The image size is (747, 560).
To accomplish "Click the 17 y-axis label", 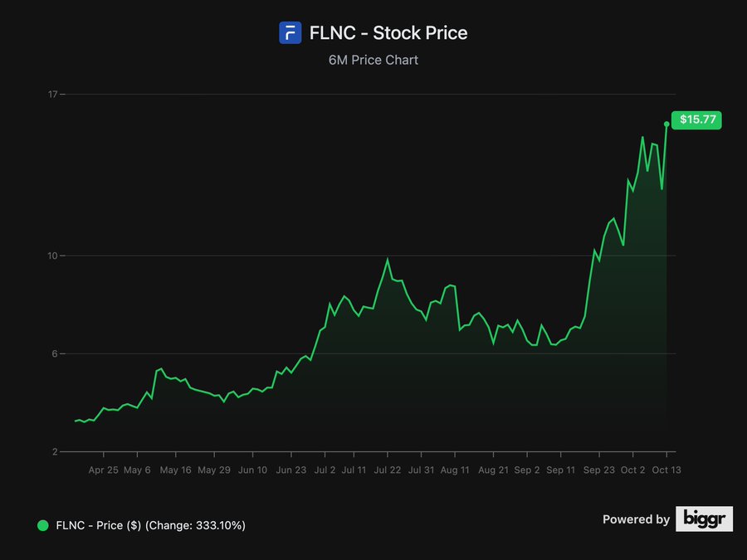I will click(x=52, y=95).
